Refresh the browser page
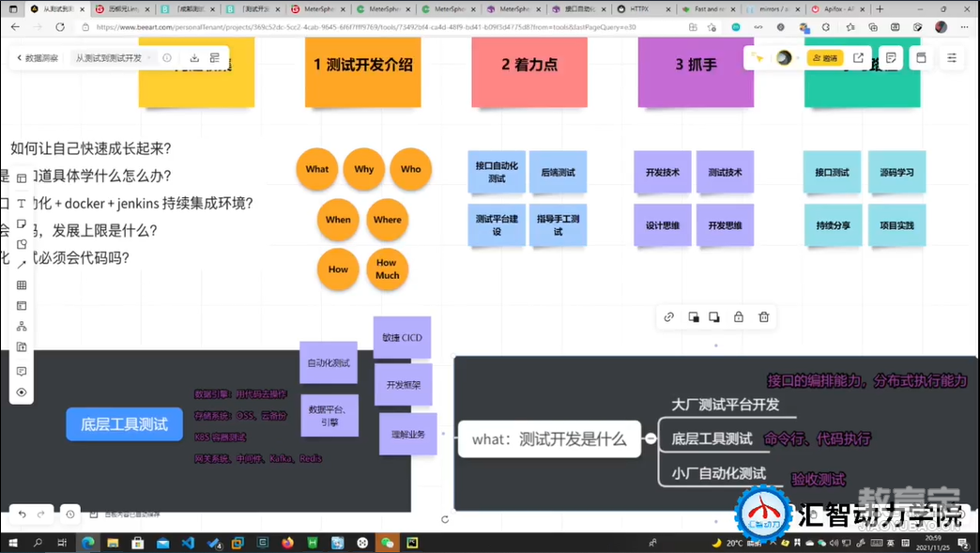The height and width of the screenshot is (553, 980). point(60,27)
